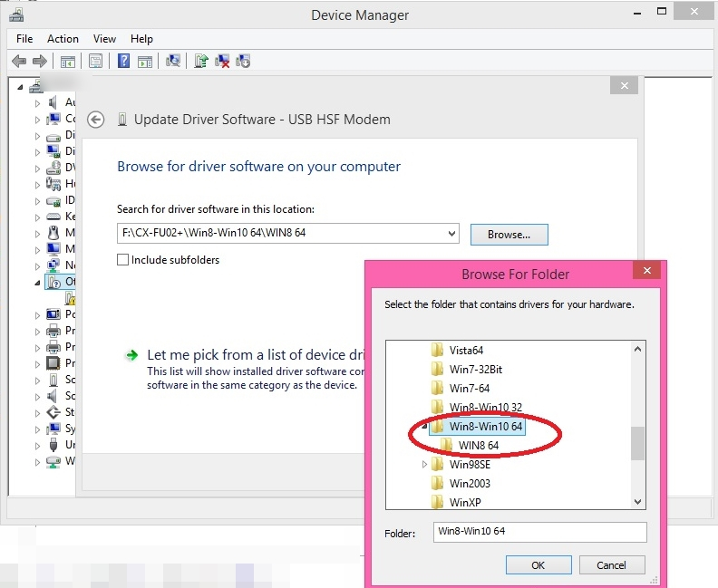718x588 pixels.
Task: Select the Human Interface Devices icon in the tree
Action: click(53, 184)
